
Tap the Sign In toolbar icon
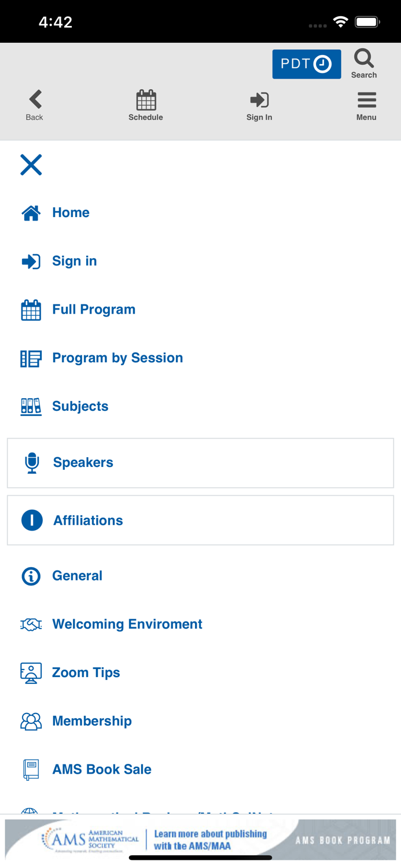click(x=259, y=100)
